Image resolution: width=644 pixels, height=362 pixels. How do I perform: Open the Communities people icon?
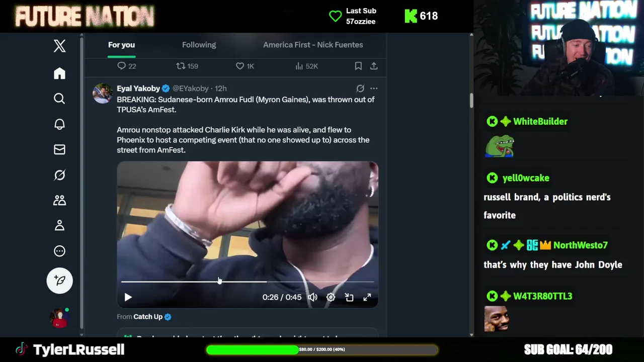(59, 200)
